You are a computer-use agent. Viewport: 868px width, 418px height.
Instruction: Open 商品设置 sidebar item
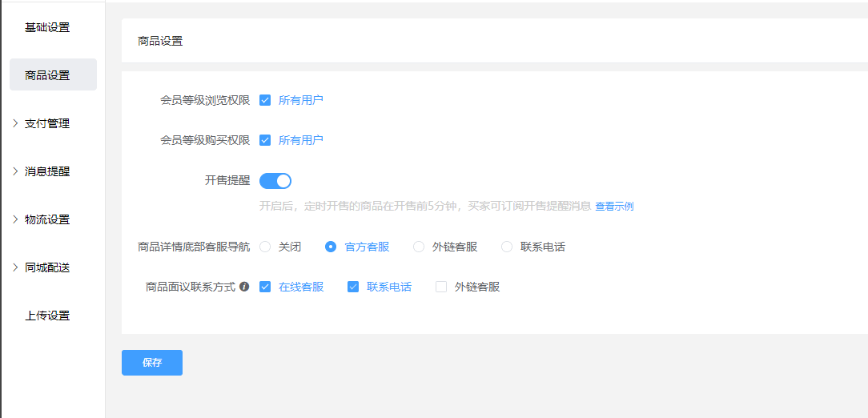click(x=53, y=74)
